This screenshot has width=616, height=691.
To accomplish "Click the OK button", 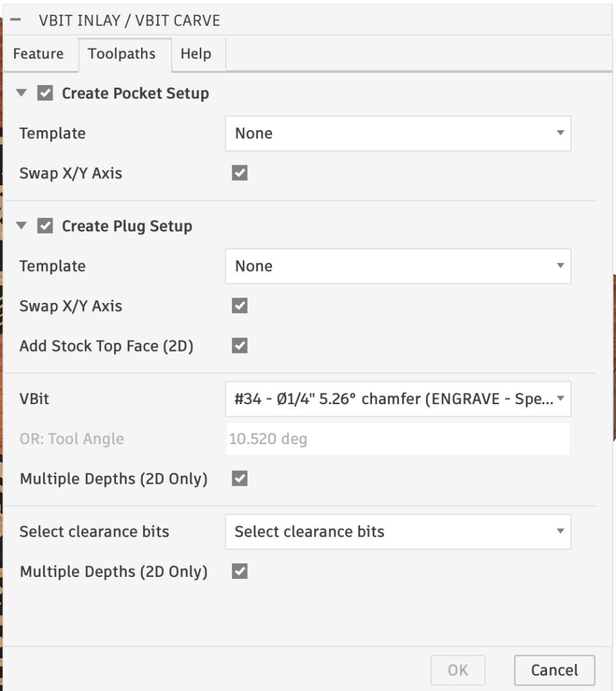I will (458, 670).
